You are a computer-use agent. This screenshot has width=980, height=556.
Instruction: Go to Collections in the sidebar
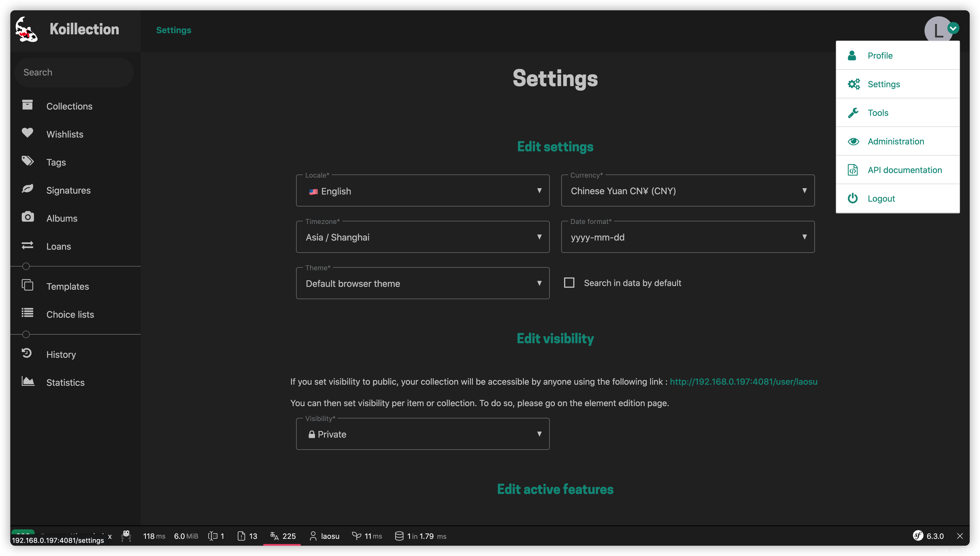click(69, 106)
